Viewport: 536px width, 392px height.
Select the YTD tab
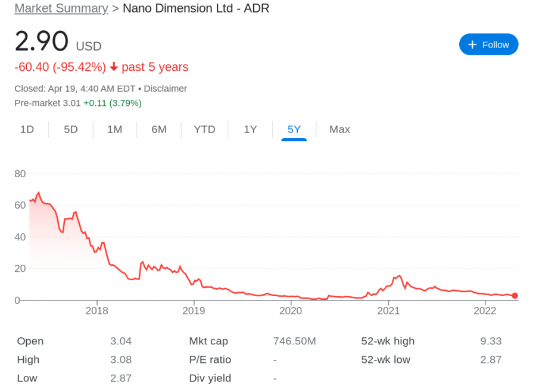(x=204, y=130)
